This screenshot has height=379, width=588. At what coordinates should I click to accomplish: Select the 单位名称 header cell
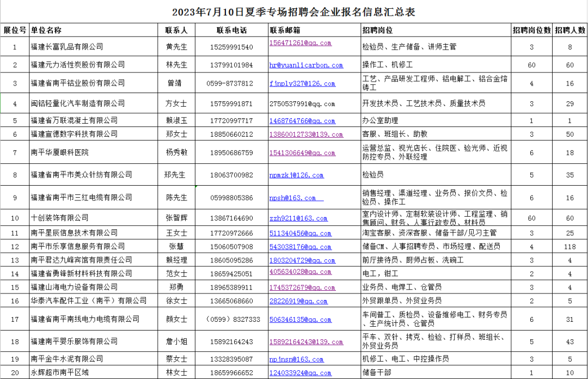point(46,30)
